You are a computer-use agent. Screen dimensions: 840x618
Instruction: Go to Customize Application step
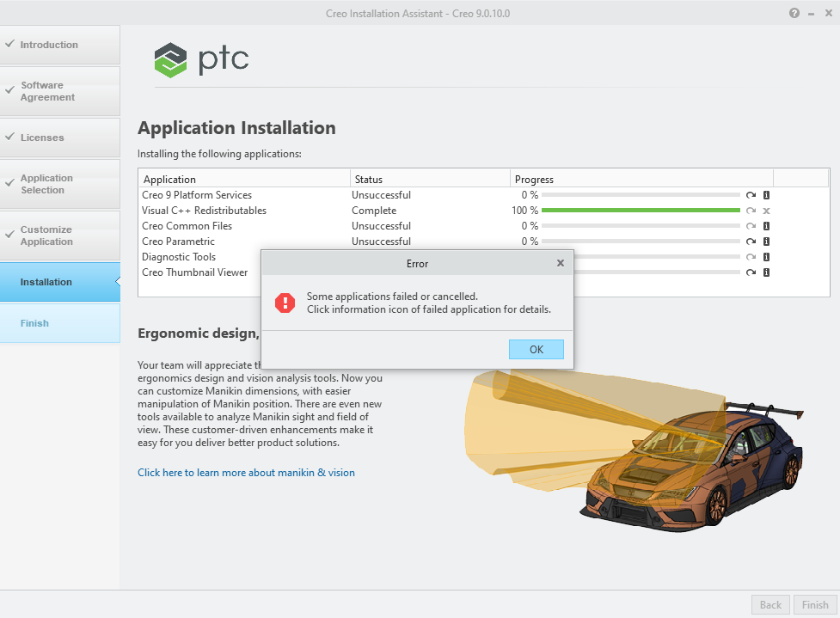pos(59,236)
